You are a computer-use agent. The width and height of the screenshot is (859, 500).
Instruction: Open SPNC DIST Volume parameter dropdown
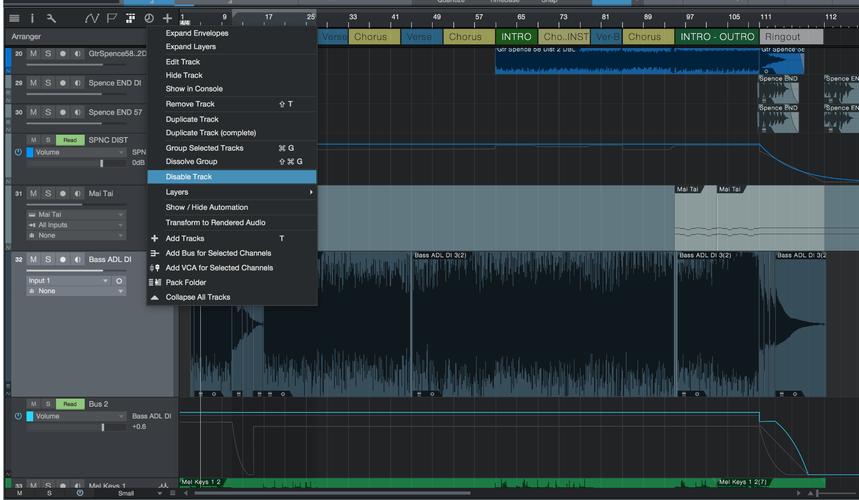tap(80, 152)
